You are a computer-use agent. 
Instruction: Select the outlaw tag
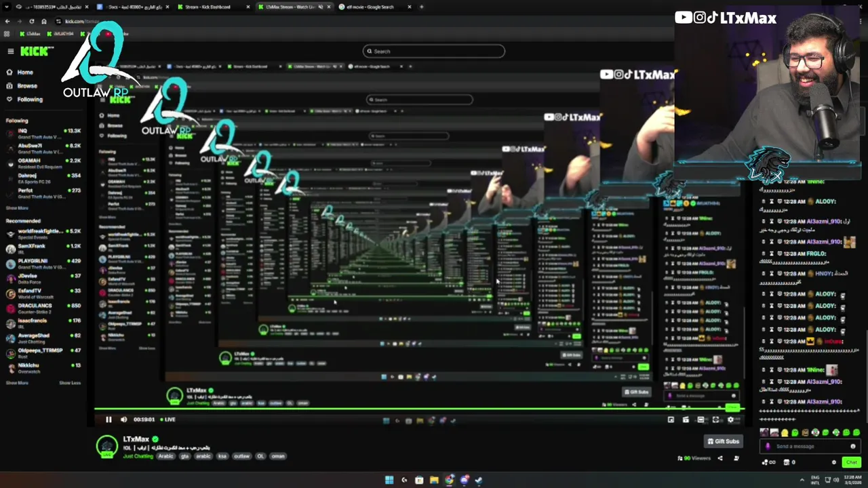(x=241, y=456)
